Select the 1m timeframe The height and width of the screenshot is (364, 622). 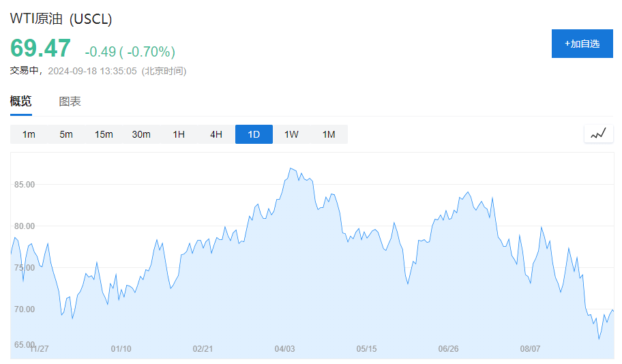click(29, 134)
